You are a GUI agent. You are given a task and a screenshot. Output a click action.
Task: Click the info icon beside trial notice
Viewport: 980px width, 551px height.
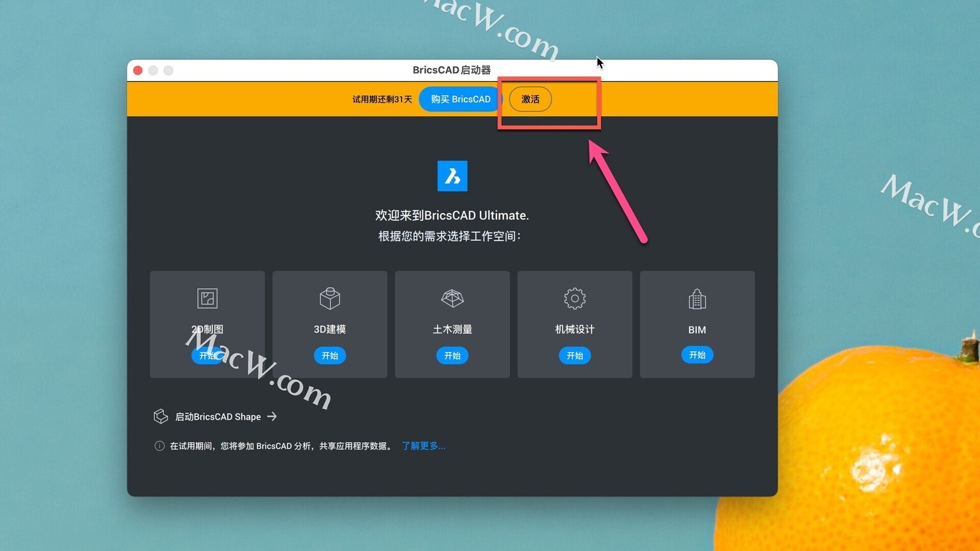(x=160, y=446)
